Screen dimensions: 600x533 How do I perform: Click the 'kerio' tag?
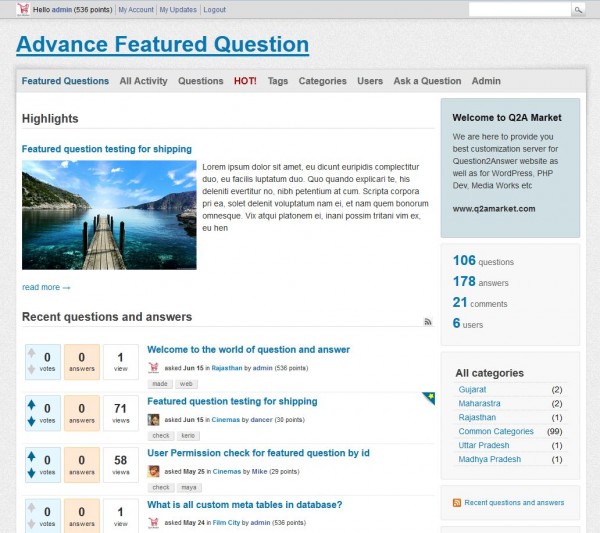click(x=187, y=436)
